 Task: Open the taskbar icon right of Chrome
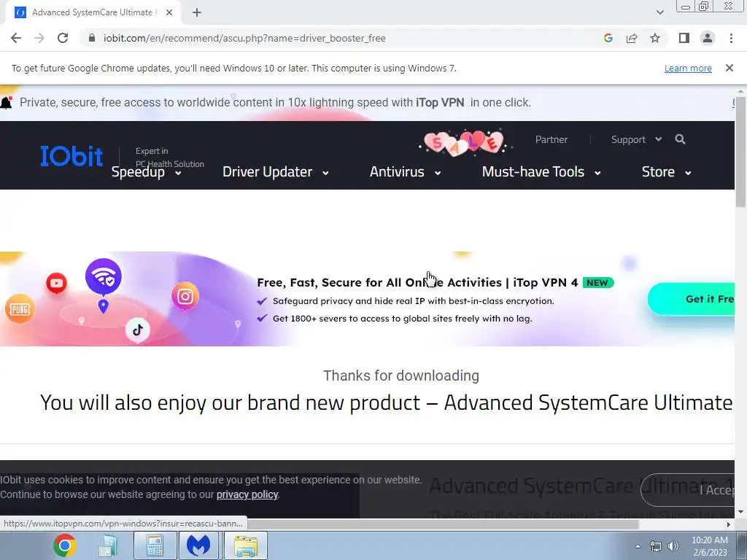108,545
